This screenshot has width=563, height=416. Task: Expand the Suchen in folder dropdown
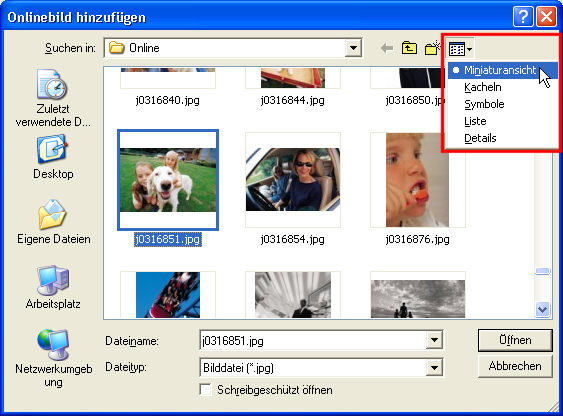pyautogui.click(x=353, y=48)
